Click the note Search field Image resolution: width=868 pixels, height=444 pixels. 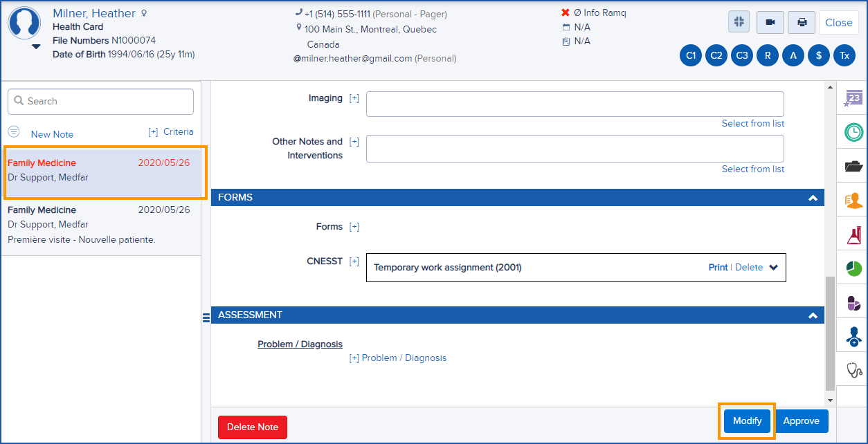point(100,101)
